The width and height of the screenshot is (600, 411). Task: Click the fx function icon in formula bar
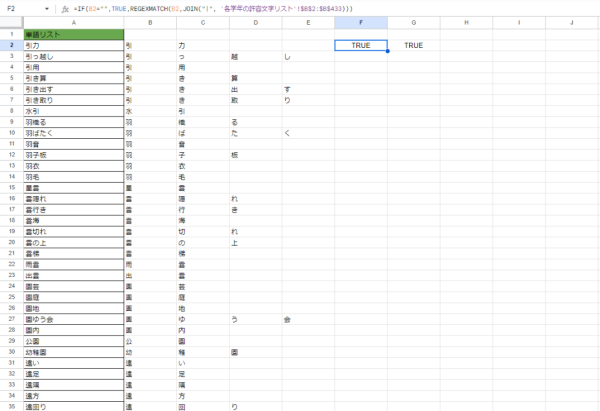pos(65,9)
